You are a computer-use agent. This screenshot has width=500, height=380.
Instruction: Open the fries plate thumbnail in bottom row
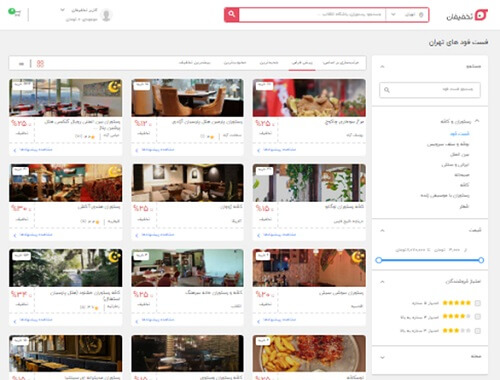pyautogui.click(x=309, y=353)
